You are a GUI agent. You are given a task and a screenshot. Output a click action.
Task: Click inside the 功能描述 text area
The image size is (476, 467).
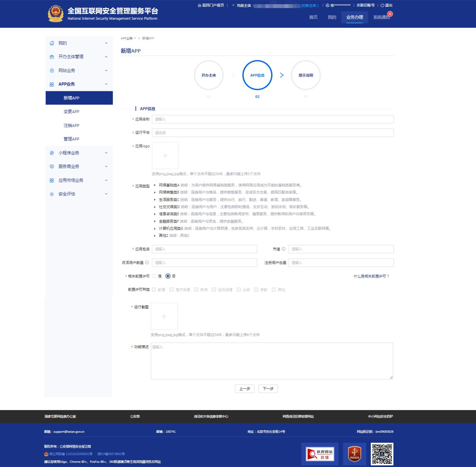(272, 361)
